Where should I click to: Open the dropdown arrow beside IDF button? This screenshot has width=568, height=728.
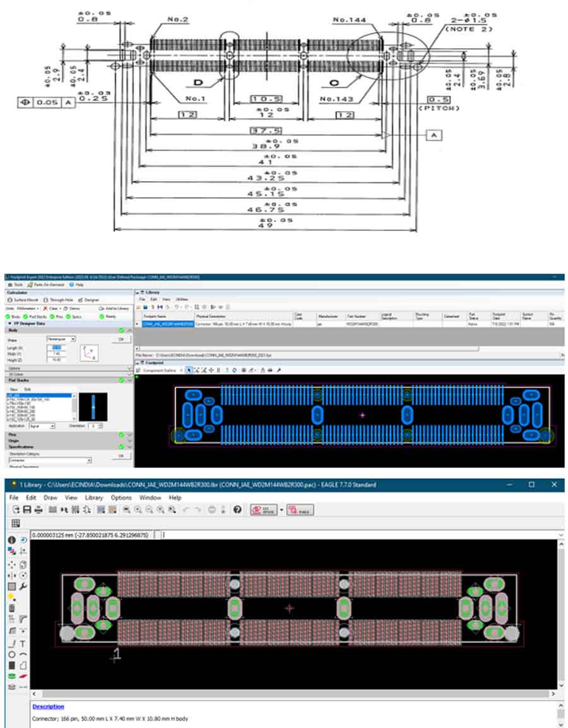click(281, 510)
